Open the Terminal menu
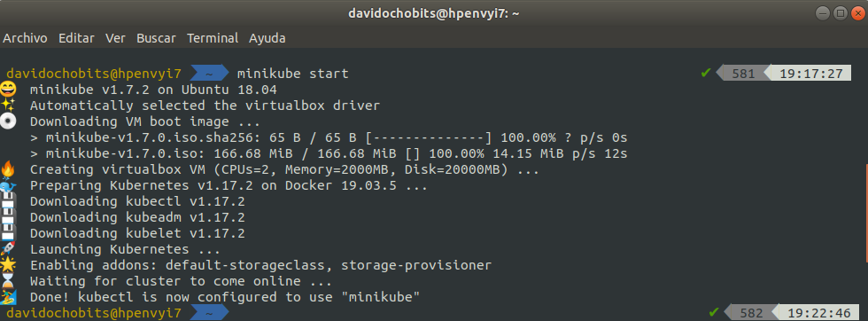868x321 pixels. (x=213, y=38)
